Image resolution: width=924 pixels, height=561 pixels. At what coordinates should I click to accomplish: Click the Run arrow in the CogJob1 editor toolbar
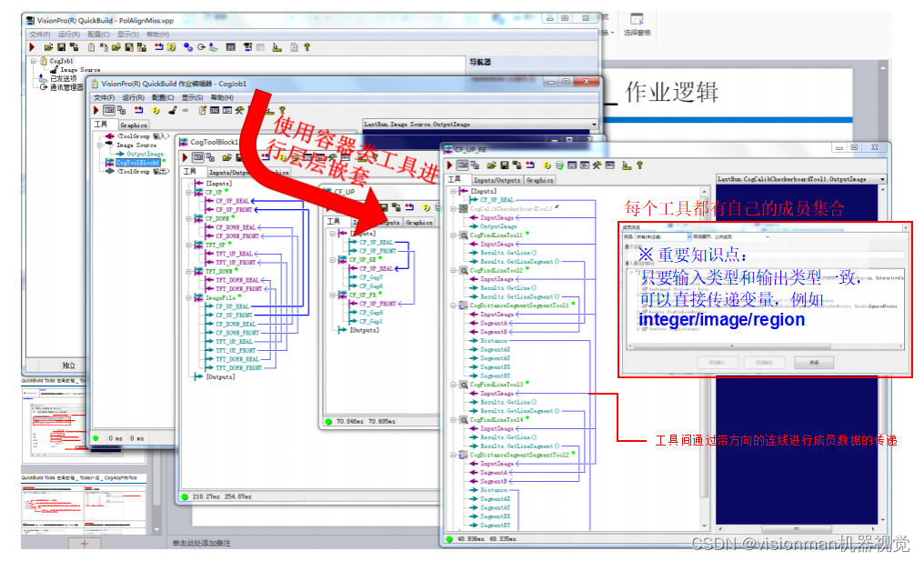95,109
